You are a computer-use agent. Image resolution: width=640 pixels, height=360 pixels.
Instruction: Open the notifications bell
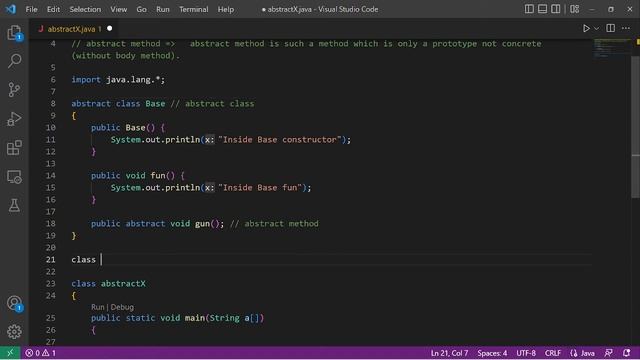click(627, 353)
